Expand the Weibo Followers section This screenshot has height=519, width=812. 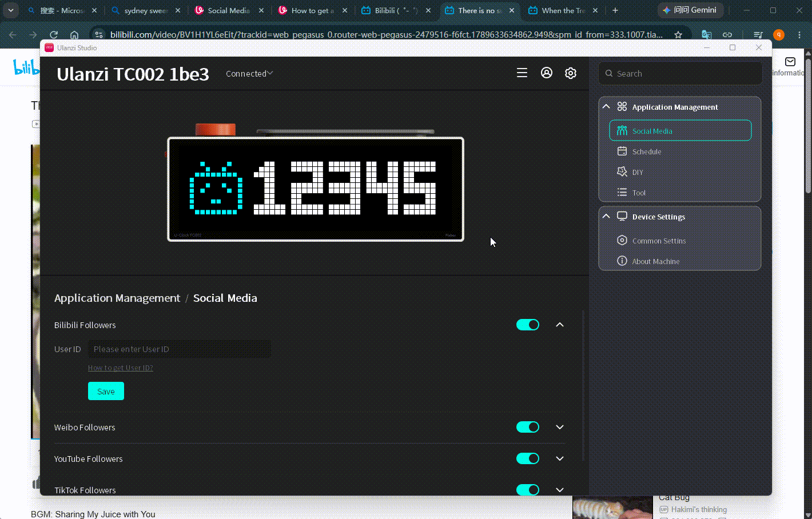[560, 427]
